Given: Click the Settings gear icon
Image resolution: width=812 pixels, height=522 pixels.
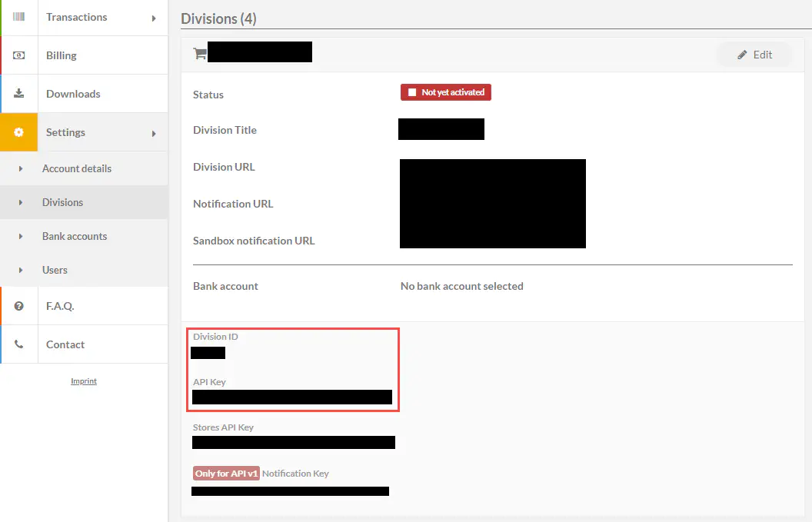Looking at the screenshot, I should [x=18, y=132].
